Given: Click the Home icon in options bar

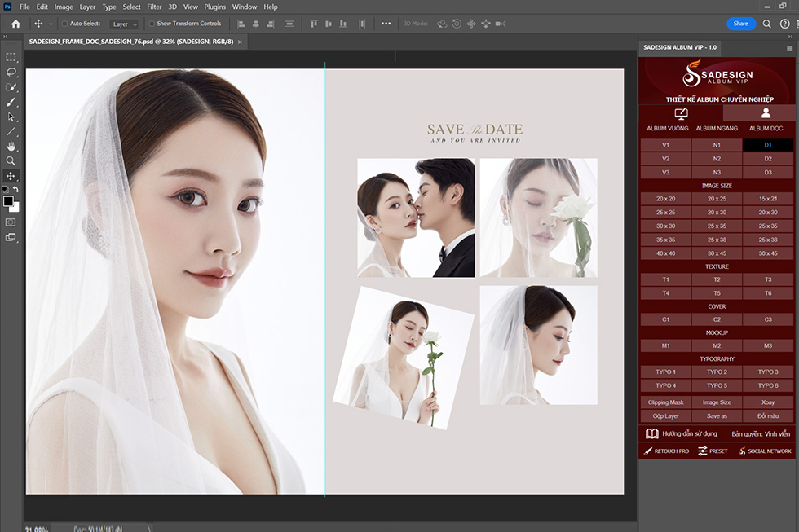Looking at the screenshot, I should click(15, 24).
